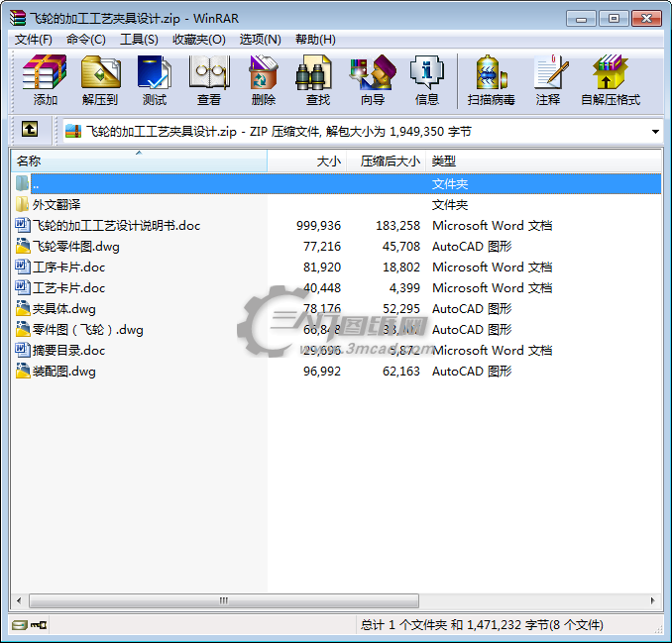Click the horizontal scrollbar thumb
The image size is (672, 643).
coord(224,600)
